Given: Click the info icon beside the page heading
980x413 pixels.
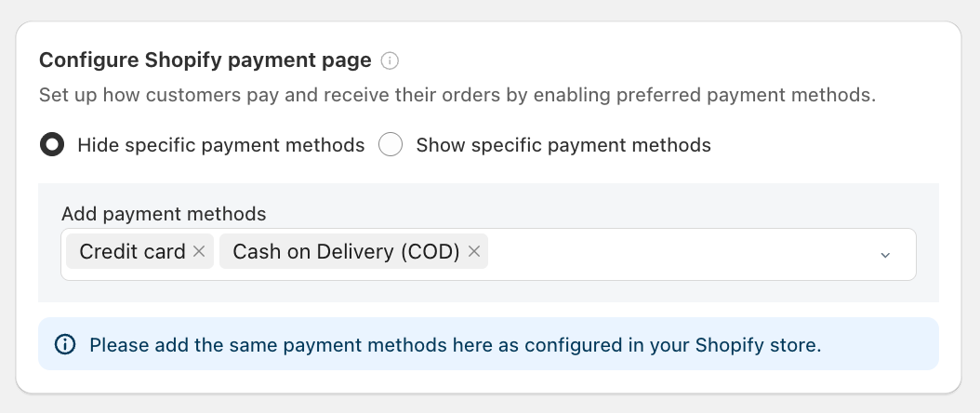Looking at the screenshot, I should tap(391, 61).
